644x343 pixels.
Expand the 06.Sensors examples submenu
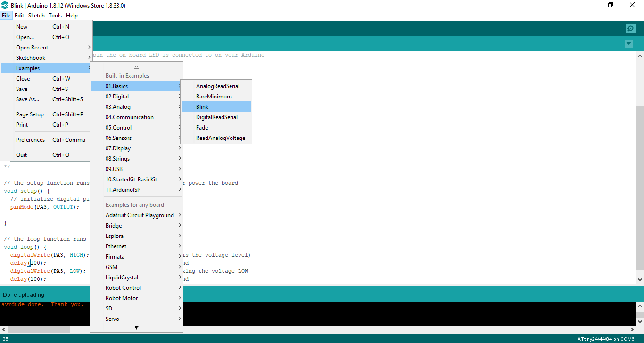(136, 138)
